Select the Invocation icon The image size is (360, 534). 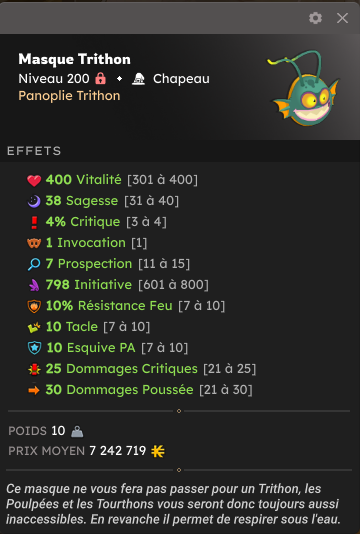(34, 243)
